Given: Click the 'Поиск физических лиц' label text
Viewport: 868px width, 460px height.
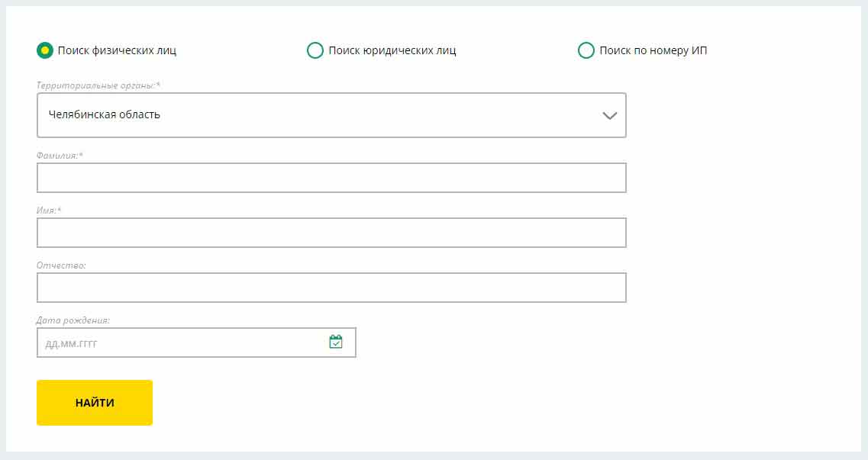Looking at the screenshot, I should (117, 51).
